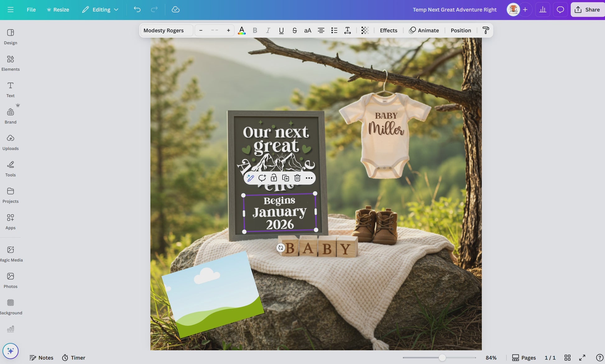Click the text color icon
The image size is (605, 364).
pyautogui.click(x=242, y=30)
